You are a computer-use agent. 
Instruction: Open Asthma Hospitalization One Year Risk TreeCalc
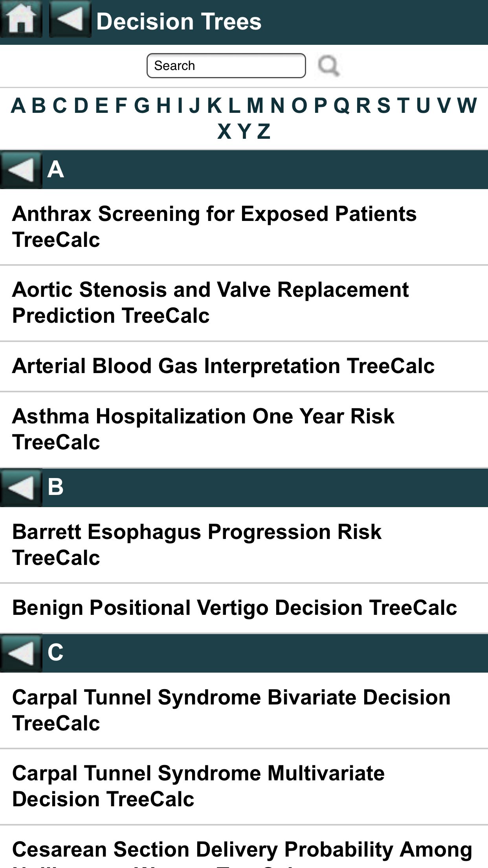(204, 429)
